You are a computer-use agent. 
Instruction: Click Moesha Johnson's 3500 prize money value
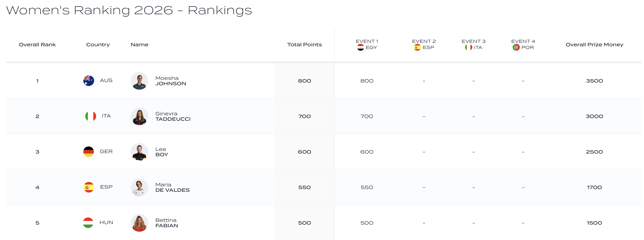click(x=594, y=81)
